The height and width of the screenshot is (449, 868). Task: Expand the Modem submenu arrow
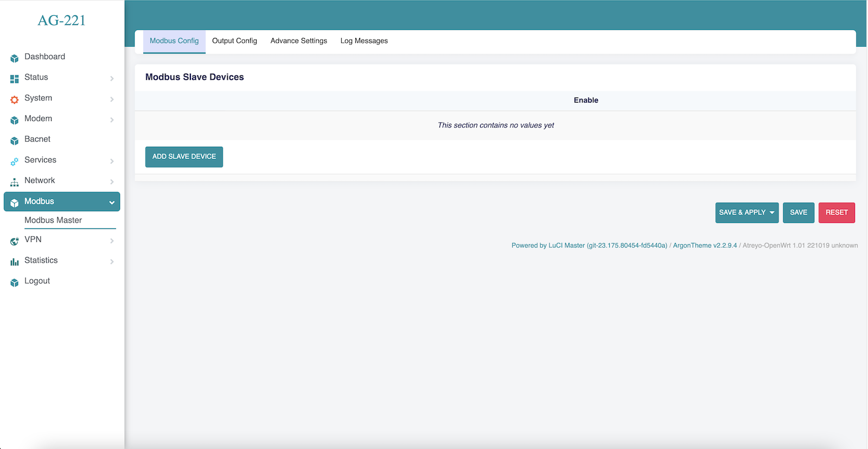point(112,120)
